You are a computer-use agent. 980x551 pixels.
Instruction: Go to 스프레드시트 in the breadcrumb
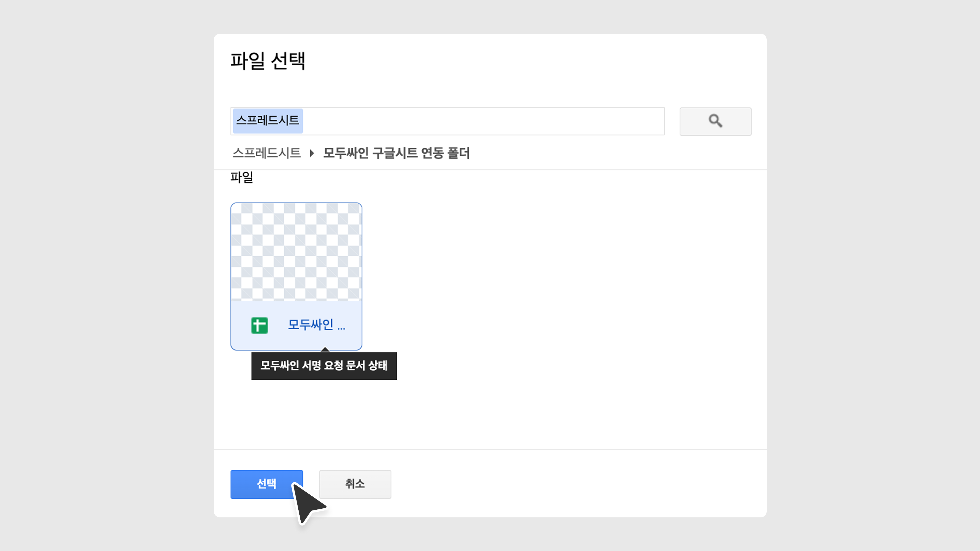pos(267,153)
